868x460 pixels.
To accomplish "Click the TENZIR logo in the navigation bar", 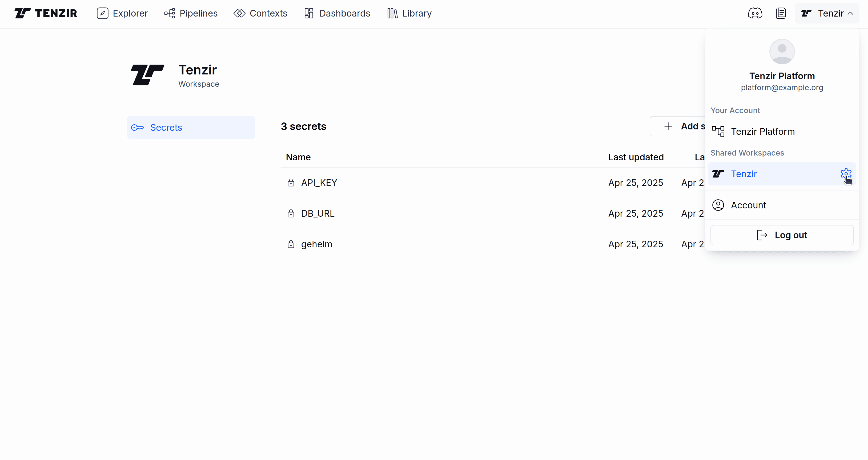I will coord(46,13).
